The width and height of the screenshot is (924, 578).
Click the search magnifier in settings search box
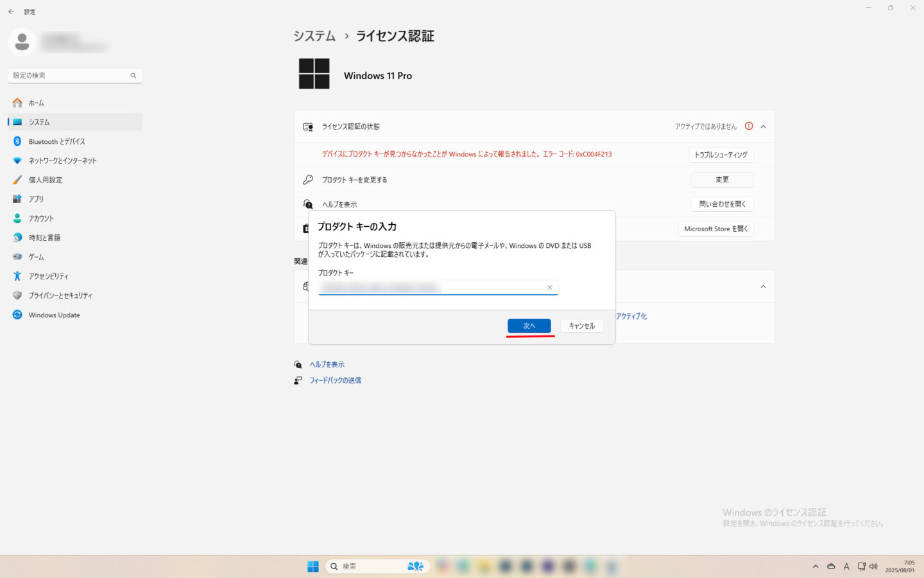pyautogui.click(x=133, y=76)
